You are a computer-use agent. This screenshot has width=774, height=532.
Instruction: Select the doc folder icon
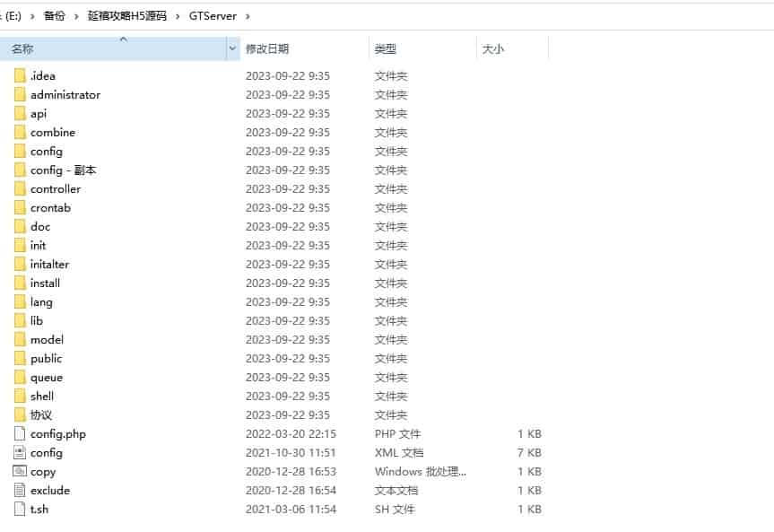(x=20, y=226)
